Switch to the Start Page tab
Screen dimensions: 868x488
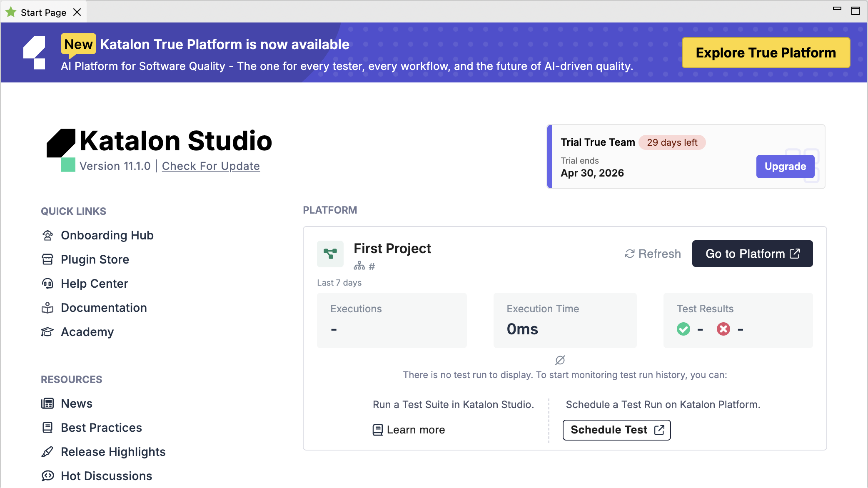44,12
